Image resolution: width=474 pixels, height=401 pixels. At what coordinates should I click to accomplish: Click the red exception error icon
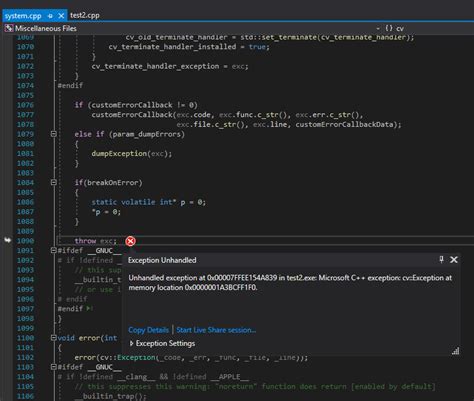pos(130,241)
